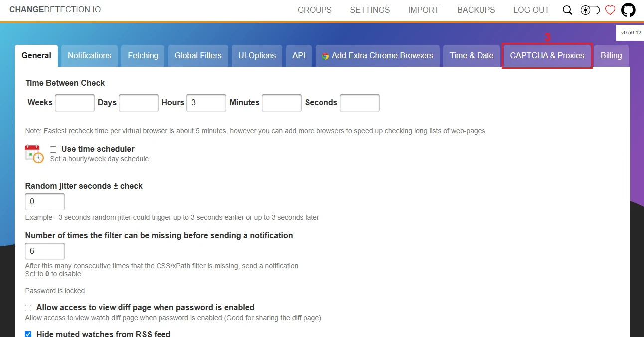
Task: Select the Global Filters tab
Action: (x=198, y=56)
